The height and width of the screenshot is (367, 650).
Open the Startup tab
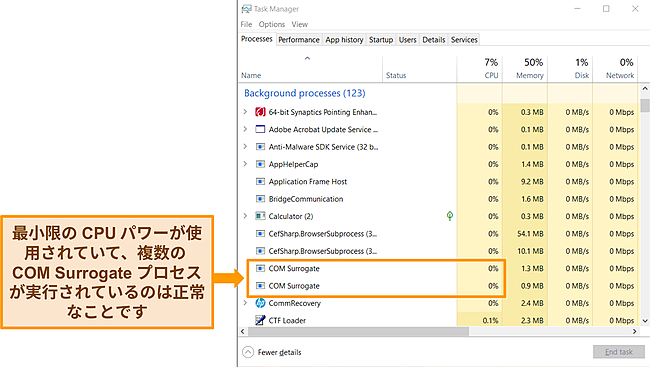(381, 40)
